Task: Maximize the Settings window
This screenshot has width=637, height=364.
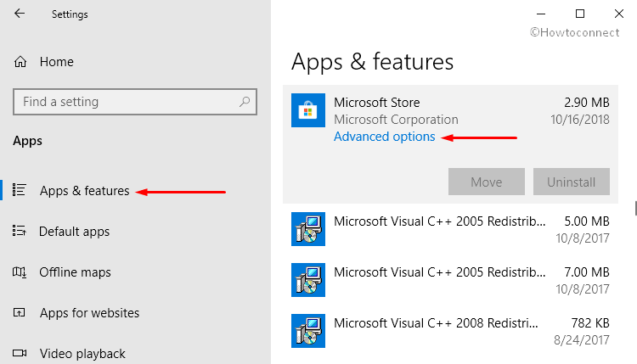Action: 580,14
